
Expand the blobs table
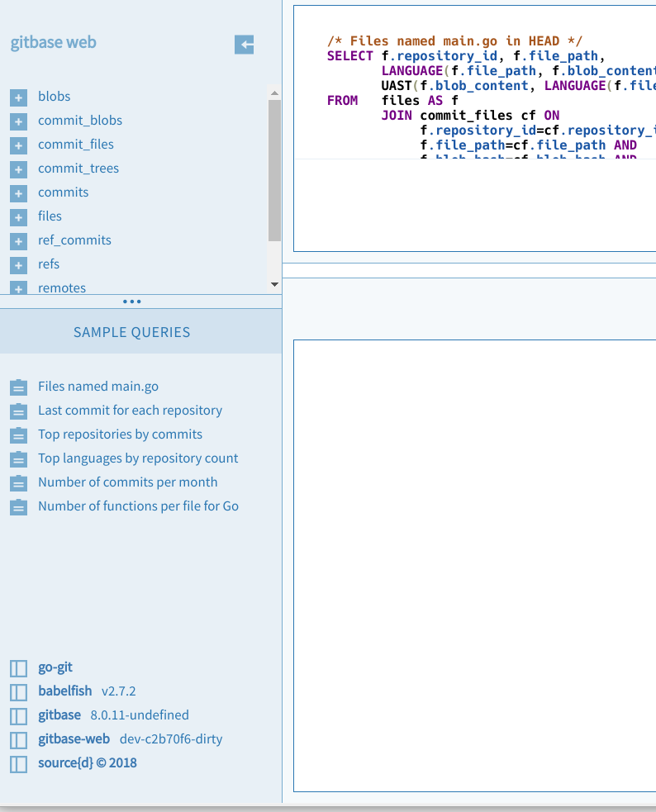pyautogui.click(x=19, y=97)
